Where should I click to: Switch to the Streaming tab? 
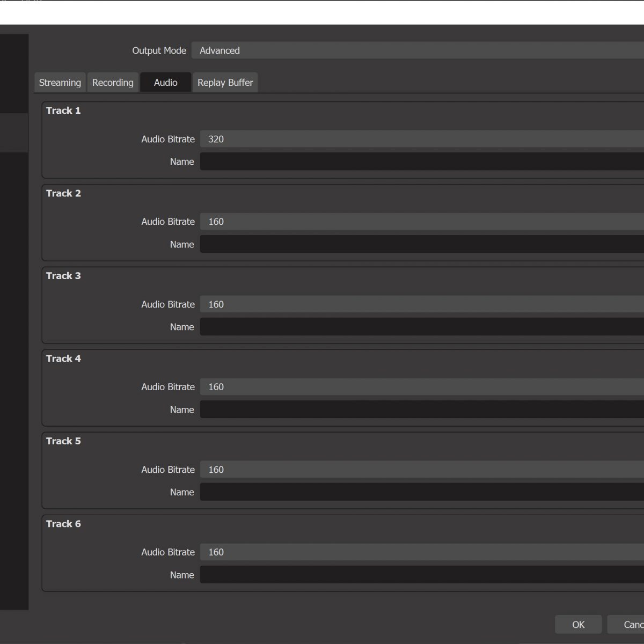click(x=60, y=83)
